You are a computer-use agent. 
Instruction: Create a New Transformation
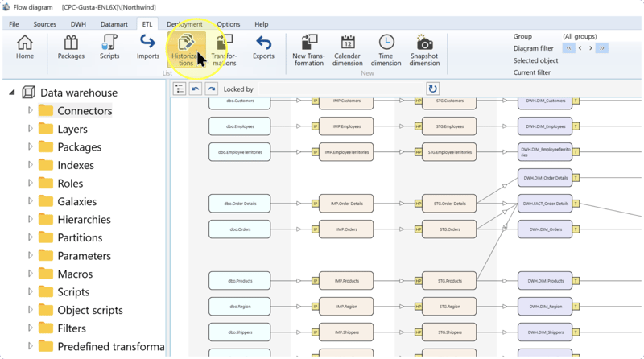[x=308, y=51]
